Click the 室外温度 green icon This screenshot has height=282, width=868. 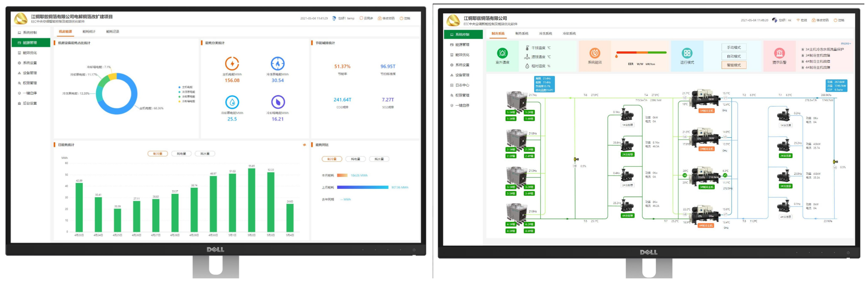tap(502, 53)
